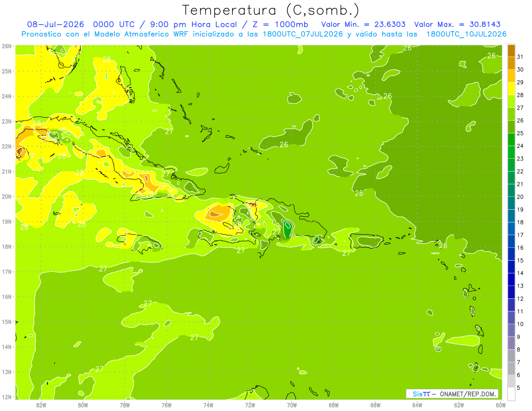Click colorbar label "30"

pos(520,70)
